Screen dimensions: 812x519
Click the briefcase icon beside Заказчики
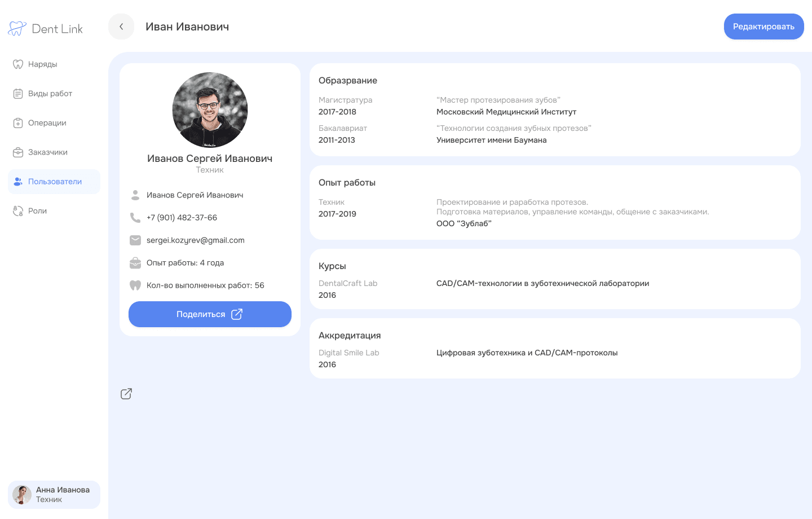[x=18, y=152]
